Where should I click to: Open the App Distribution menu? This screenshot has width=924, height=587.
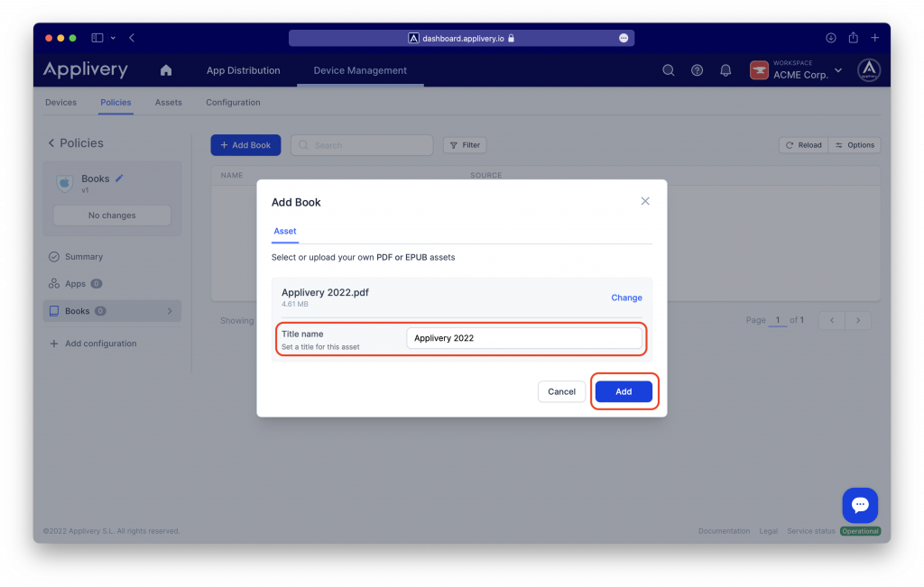244,70
